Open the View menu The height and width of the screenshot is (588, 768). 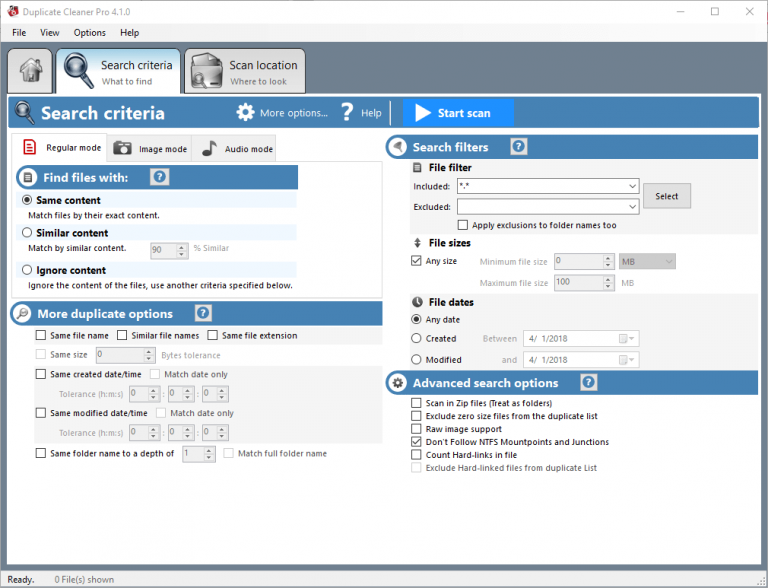[49, 32]
